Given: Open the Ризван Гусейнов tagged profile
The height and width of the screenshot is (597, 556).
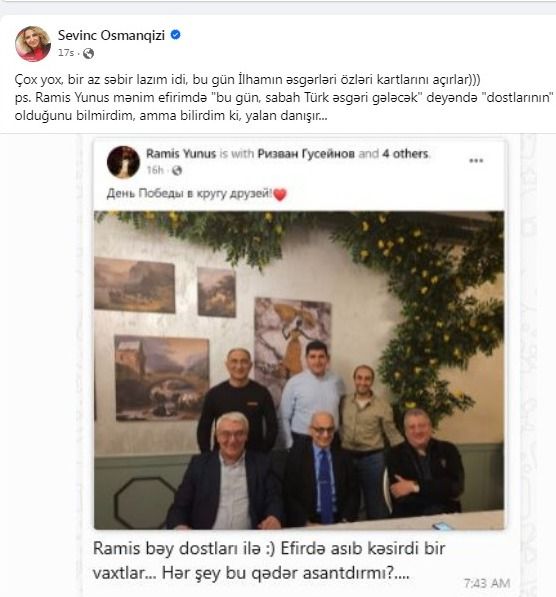Looking at the screenshot, I should pyautogui.click(x=306, y=154).
